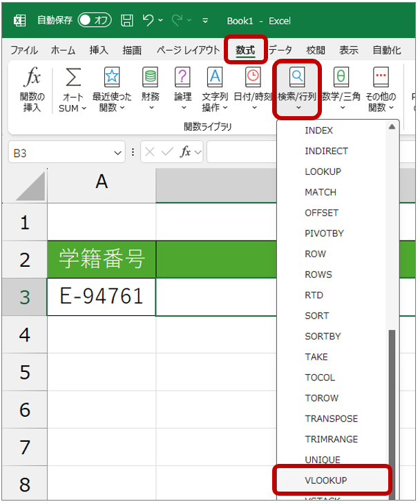Click the Save icon in title bar
Screen dimensions: 420x504
pos(127,21)
